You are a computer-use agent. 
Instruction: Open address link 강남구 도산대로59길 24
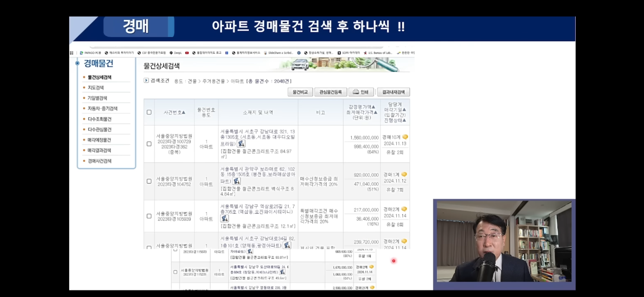259,270
